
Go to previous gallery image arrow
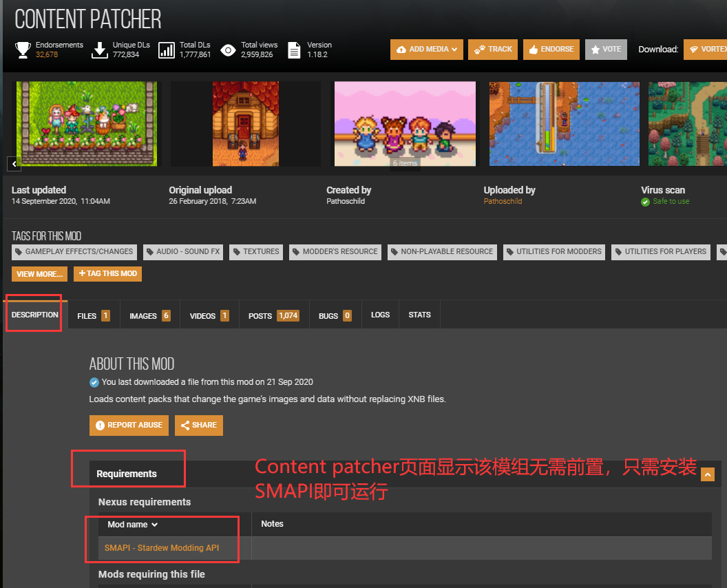click(x=14, y=164)
